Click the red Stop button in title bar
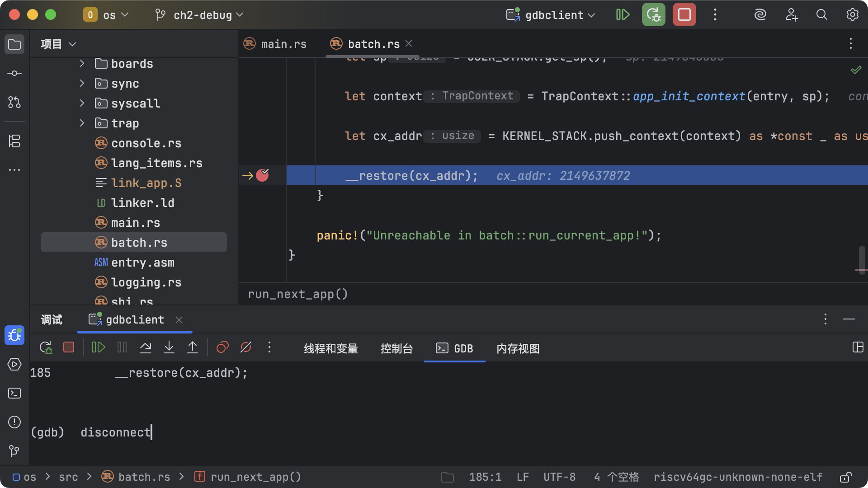The height and width of the screenshot is (488, 868). 684,15
